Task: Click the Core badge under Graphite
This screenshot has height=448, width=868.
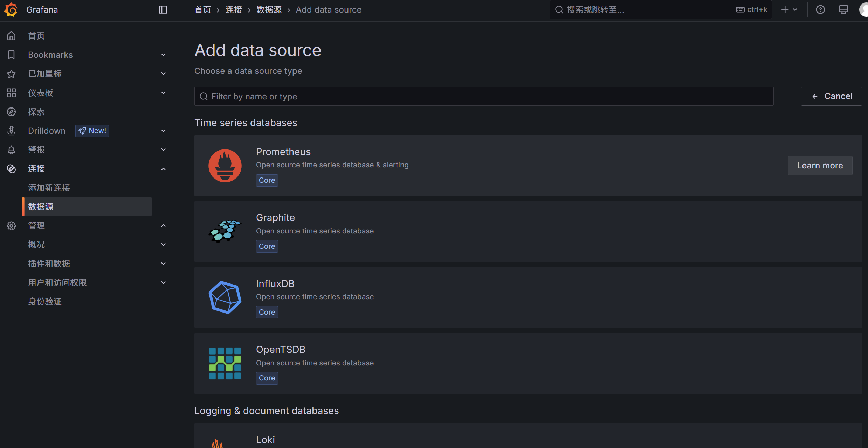Action: pos(267,246)
